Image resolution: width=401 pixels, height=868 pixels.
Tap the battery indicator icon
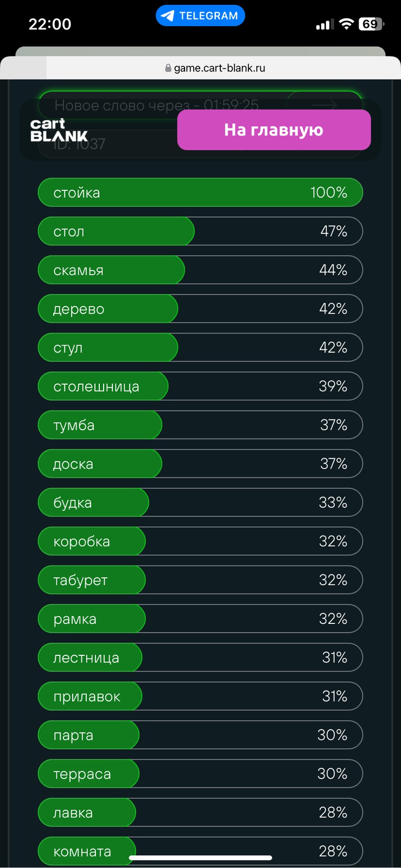pyautogui.click(x=371, y=24)
